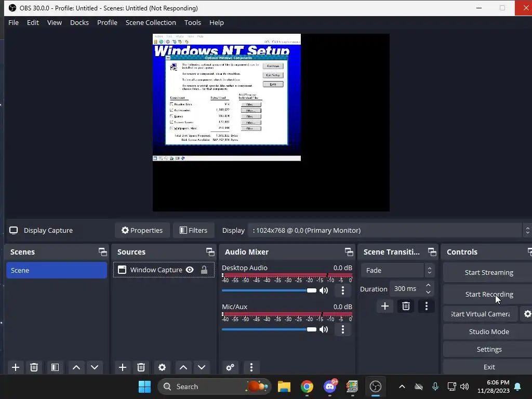Move the source up in the Sources panel

pos(183,367)
